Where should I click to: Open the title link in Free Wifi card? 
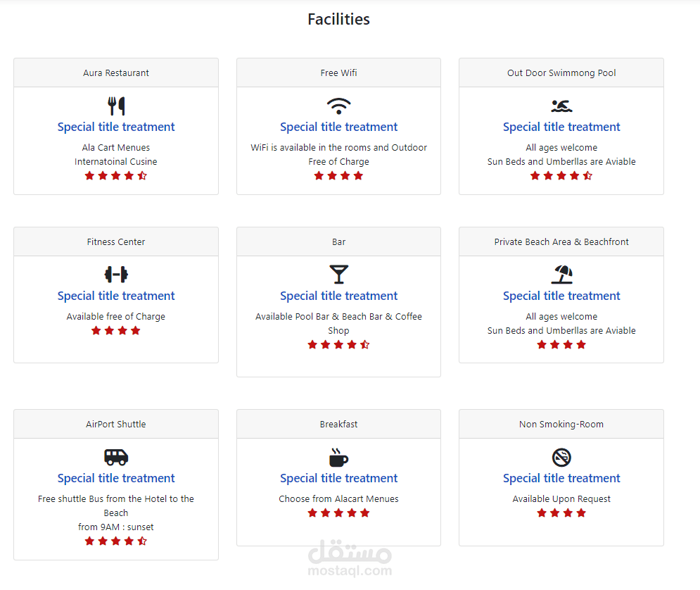click(x=338, y=127)
